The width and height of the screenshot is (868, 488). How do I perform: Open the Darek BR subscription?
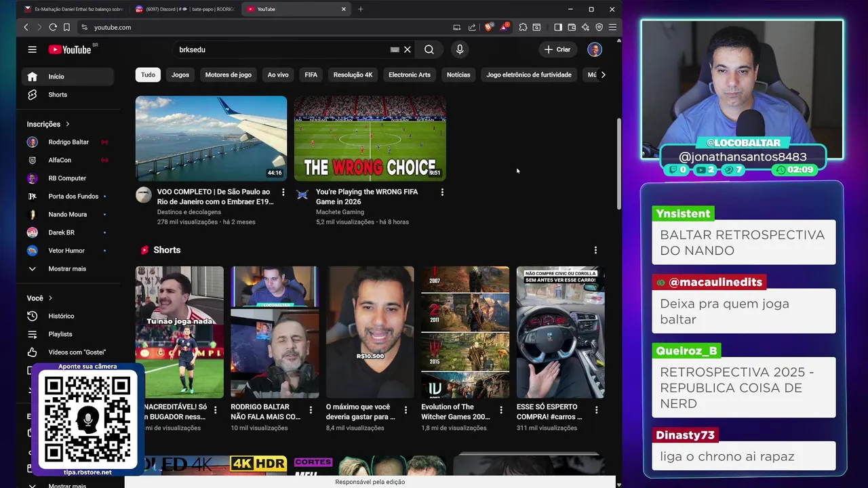coord(68,232)
